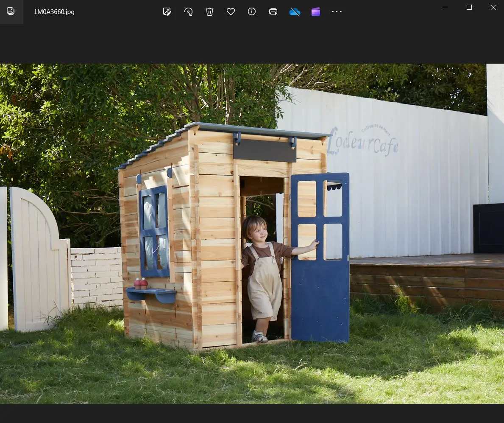Add photo to favorites with heart icon

[x=231, y=12]
